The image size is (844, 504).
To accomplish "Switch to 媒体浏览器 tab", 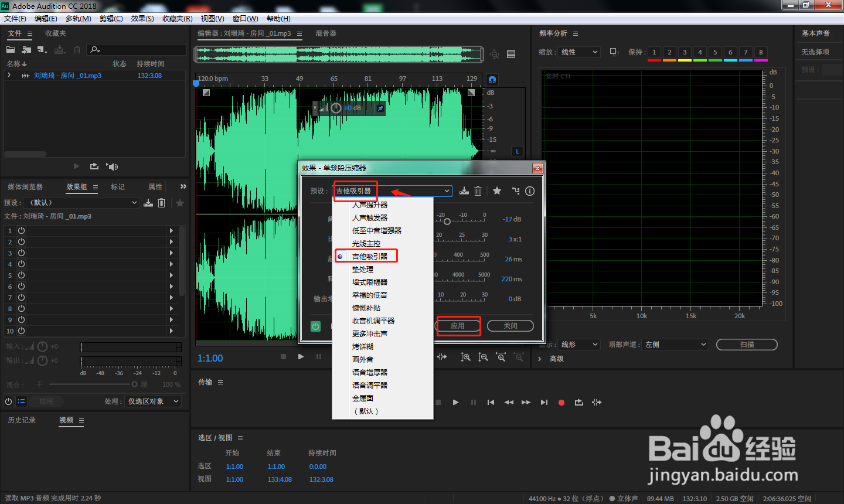I will coord(25,187).
